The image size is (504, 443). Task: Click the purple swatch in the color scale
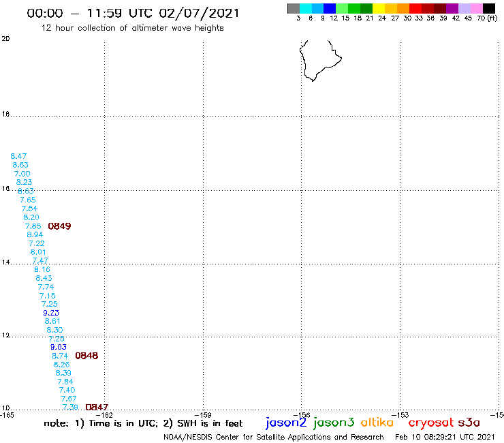click(x=452, y=8)
